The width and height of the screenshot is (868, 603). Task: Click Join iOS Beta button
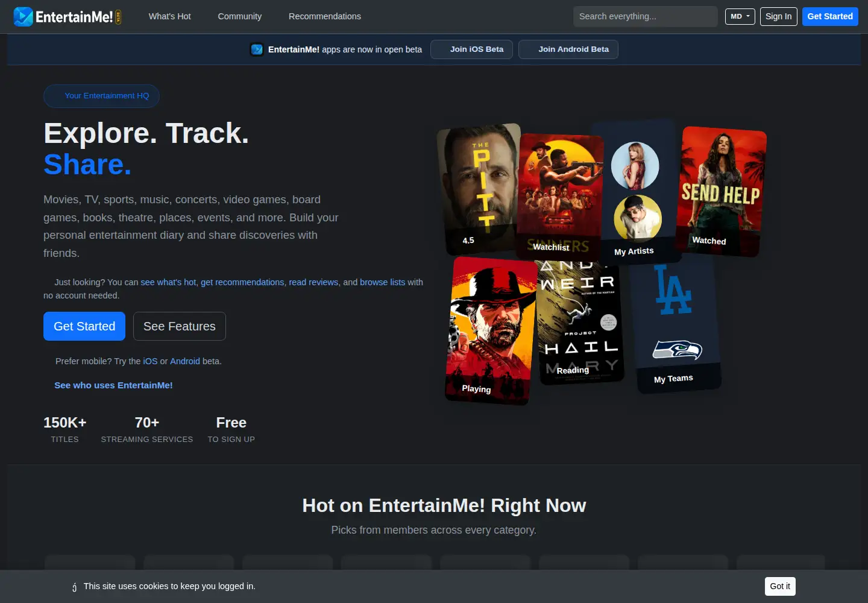pos(471,49)
